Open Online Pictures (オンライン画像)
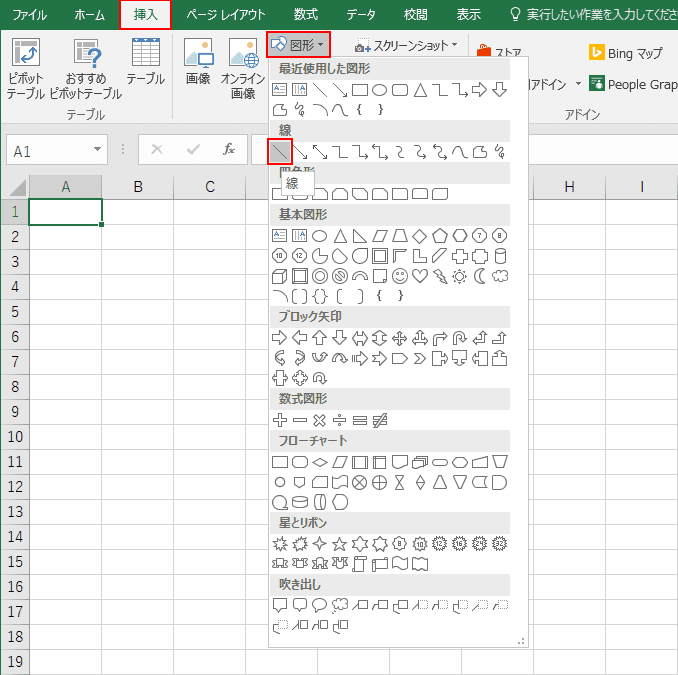Image resolution: width=678 pixels, height=675 pixels. pos(243,68)
